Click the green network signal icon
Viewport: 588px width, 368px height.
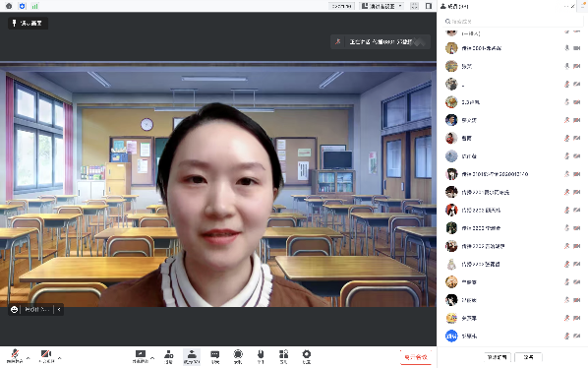pos(34,6)
